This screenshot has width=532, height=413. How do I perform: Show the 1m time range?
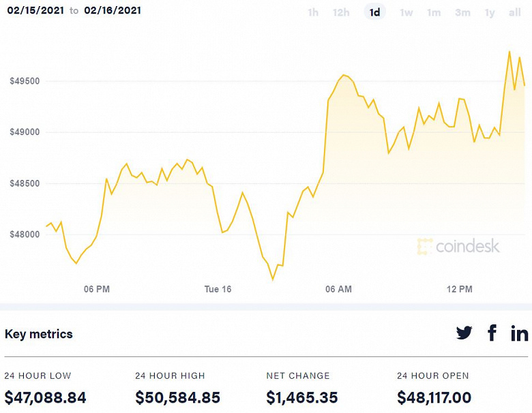434,12
